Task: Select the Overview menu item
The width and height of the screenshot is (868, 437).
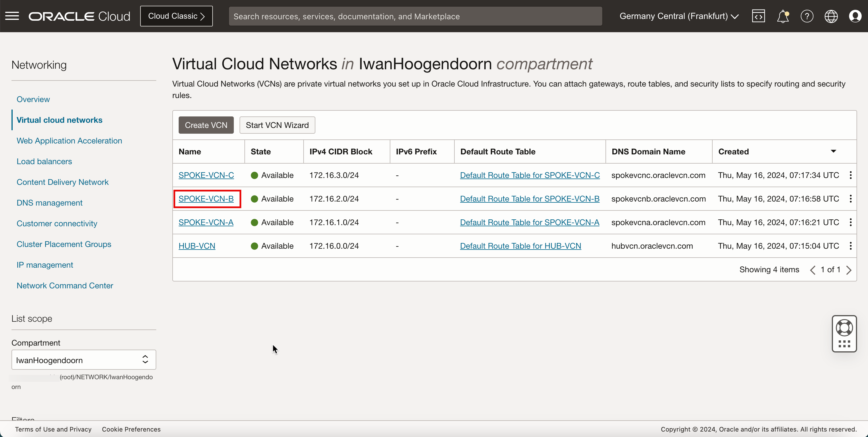Action: (x=33, y=99)
